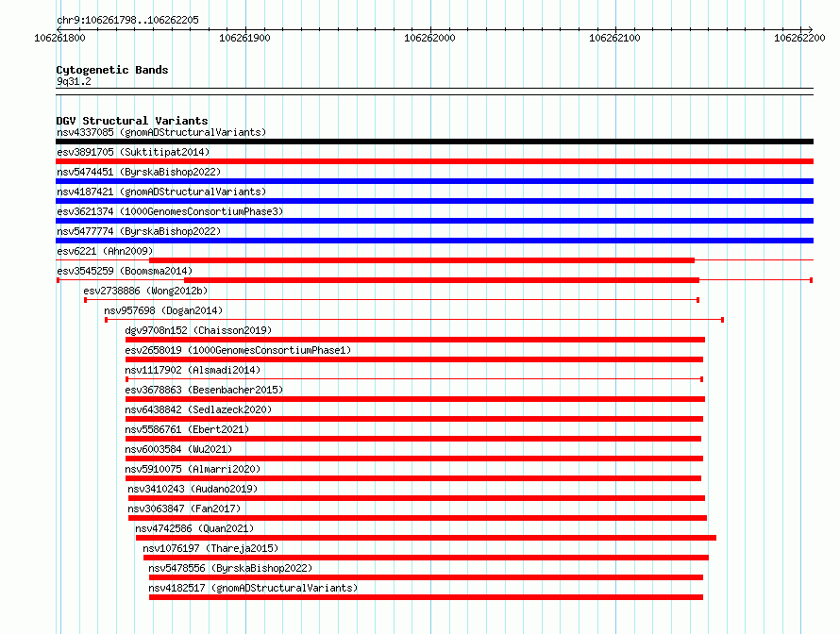Click the esv3678863 (Besenbacher2015) label
The height and width of the screenshot is (634, 840).
204,390
